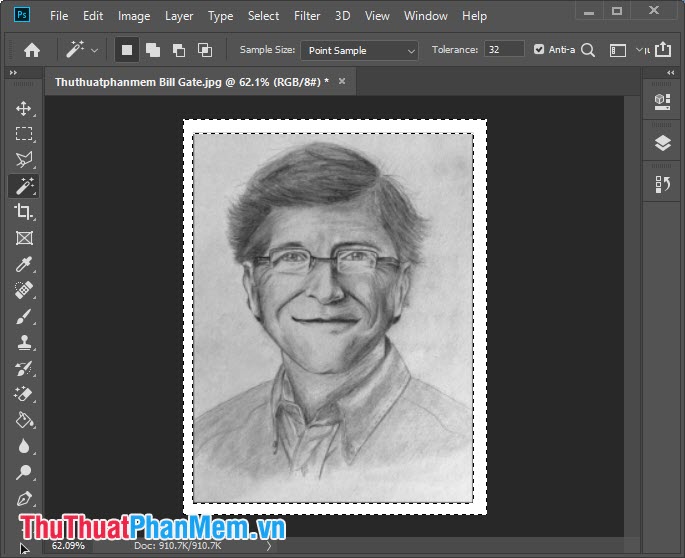
Task: Click the portrait sketch on canvas
Action: pos(333,318)
